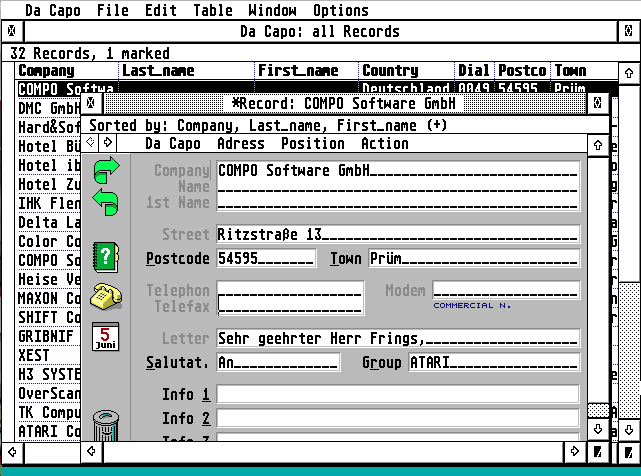Click the Info 1 input field
The height and width of the screenshot is (476, 641).
click(398, 394)
